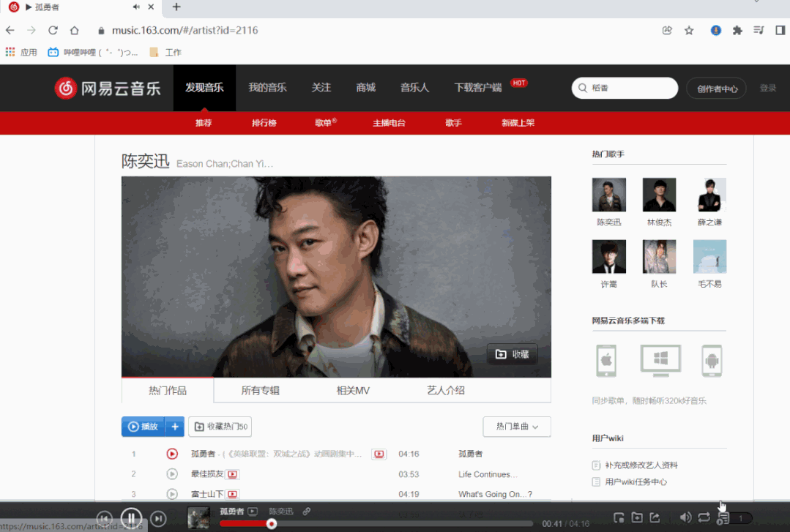Add hot songs to playlist with plus button
790x532 pixels.
coord(175,427)
